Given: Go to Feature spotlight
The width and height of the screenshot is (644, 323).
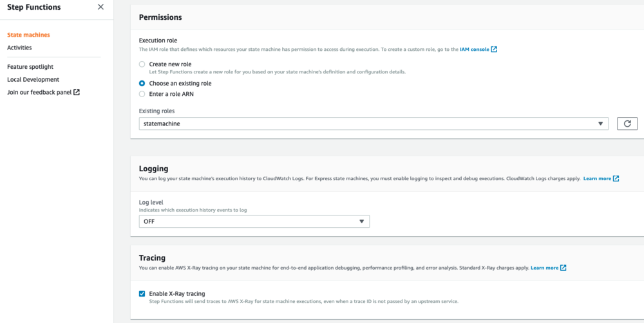Looking at the screenshot, I should [30, 66].
